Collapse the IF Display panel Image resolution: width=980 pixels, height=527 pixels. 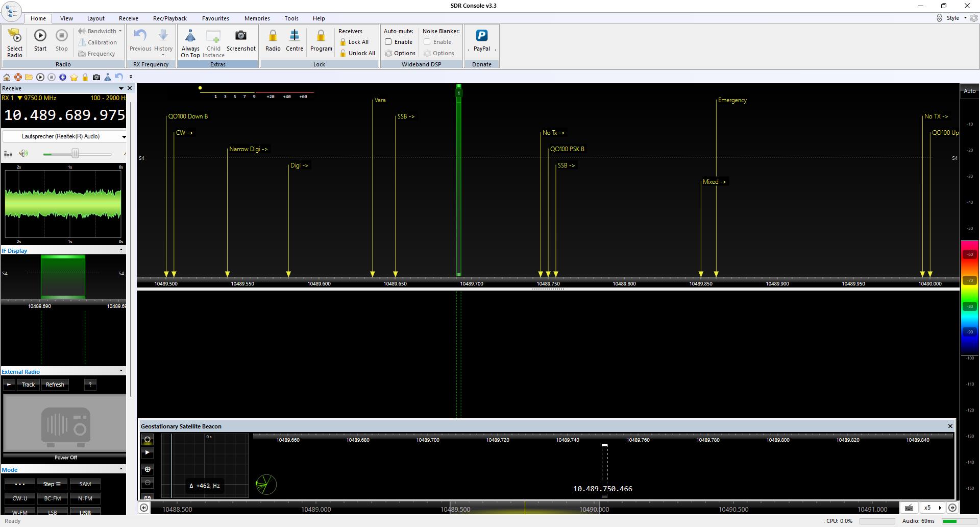coord(121,250)
